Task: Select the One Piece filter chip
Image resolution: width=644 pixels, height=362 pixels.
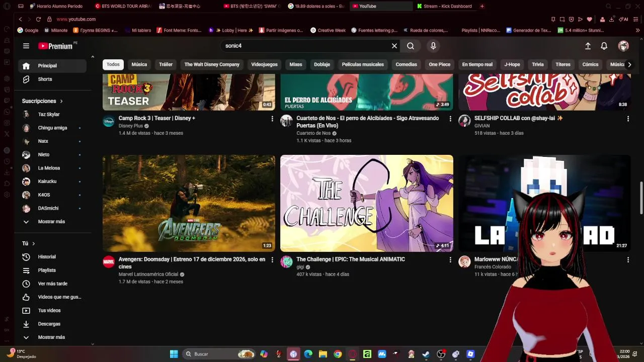Action: click(x=440, y=64)
